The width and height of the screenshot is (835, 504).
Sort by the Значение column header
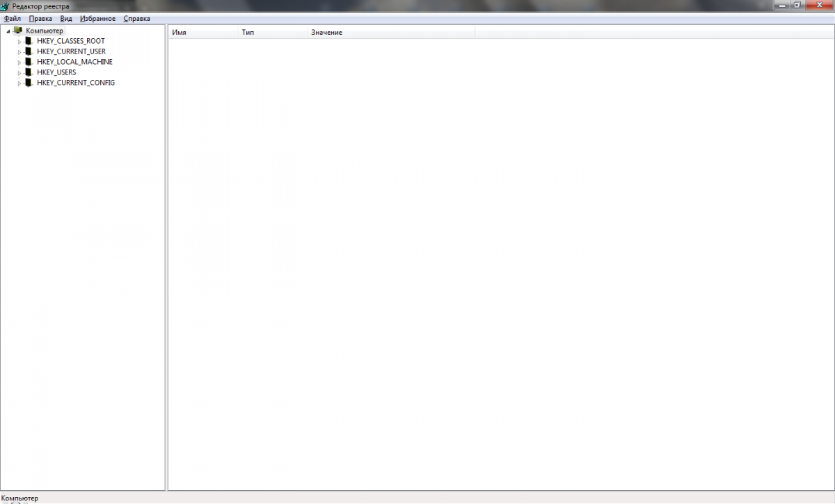pyautogui.click(x=391, y=33)
